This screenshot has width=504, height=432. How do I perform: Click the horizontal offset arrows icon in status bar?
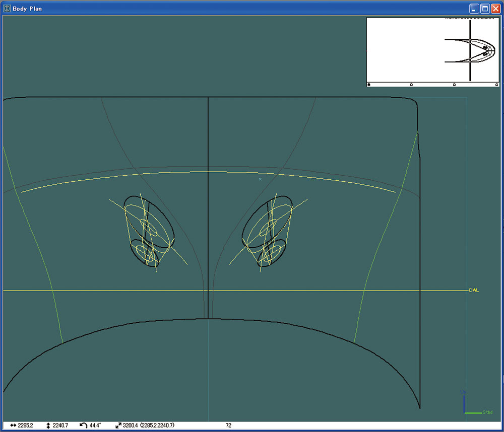(13, 425)
